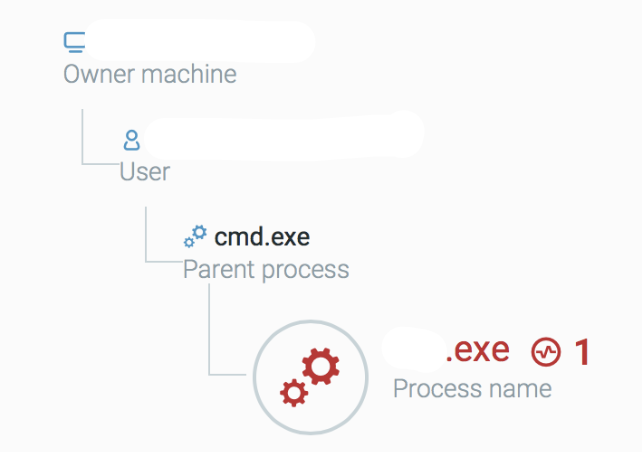The width and height of the screenshot is (642, 452).
Task: Select the cmd.exe parent process
Action: [262, 237]
